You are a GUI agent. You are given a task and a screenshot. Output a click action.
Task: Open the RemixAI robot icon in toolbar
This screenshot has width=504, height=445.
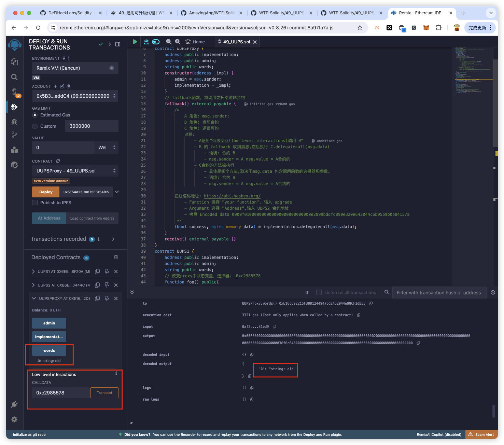146,42
